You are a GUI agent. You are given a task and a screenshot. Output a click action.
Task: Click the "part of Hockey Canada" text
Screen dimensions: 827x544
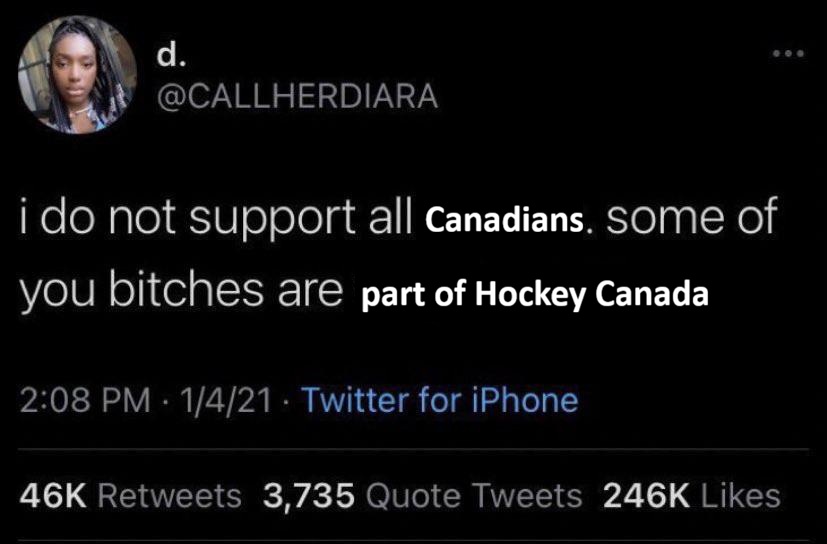[x=534, y=297]
